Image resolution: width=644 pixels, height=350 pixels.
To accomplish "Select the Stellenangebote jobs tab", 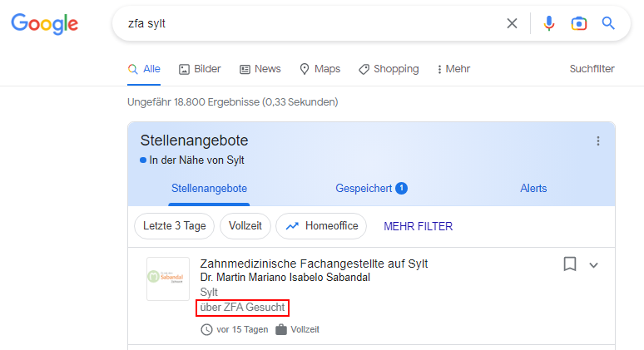I will click(x=209, y=189).
